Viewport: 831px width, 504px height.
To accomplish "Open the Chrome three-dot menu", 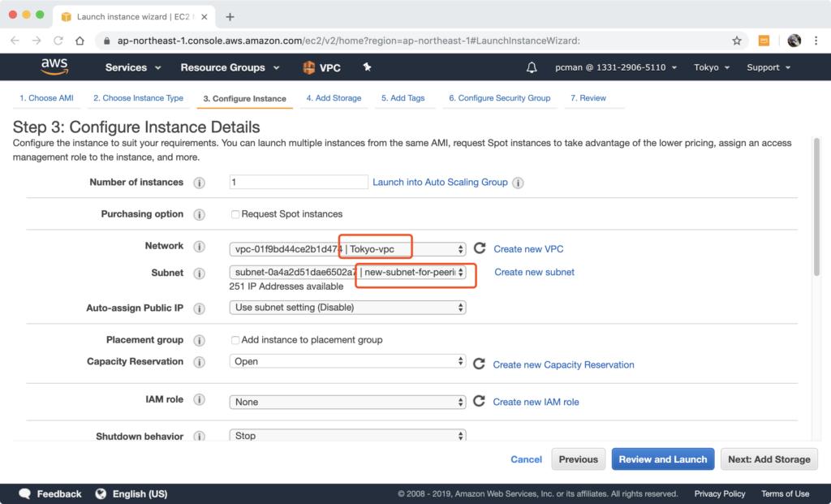I will (x=816, y=41).
